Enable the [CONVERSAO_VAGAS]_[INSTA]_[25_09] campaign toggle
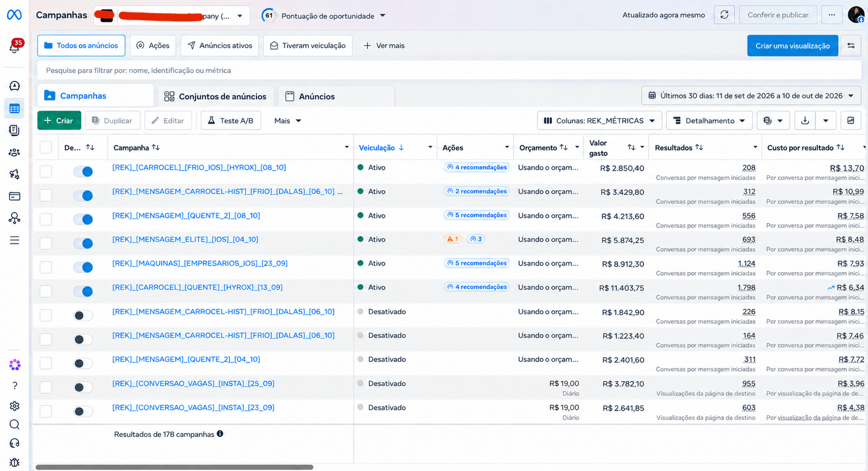 (x=83, y=388)
